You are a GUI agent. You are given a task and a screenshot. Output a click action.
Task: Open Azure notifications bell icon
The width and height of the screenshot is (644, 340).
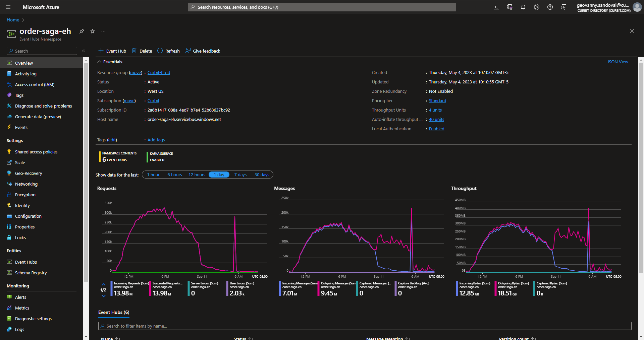(x=523, y=7)
